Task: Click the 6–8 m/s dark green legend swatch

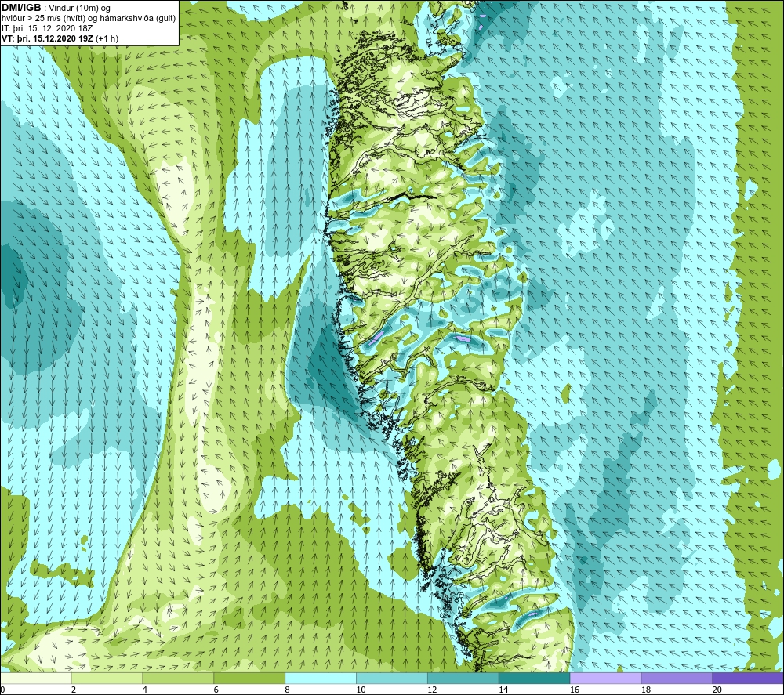Action: tap(249, 679)
